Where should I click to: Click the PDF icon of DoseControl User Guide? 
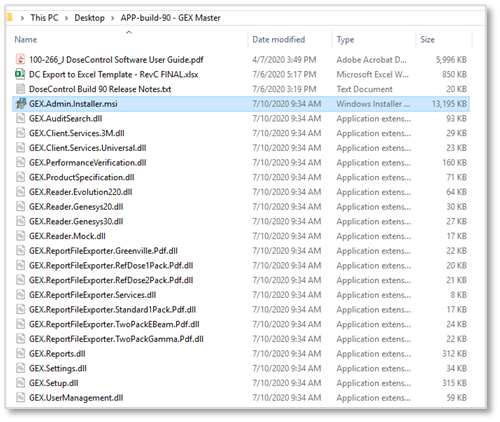click(x=20, y=59)
